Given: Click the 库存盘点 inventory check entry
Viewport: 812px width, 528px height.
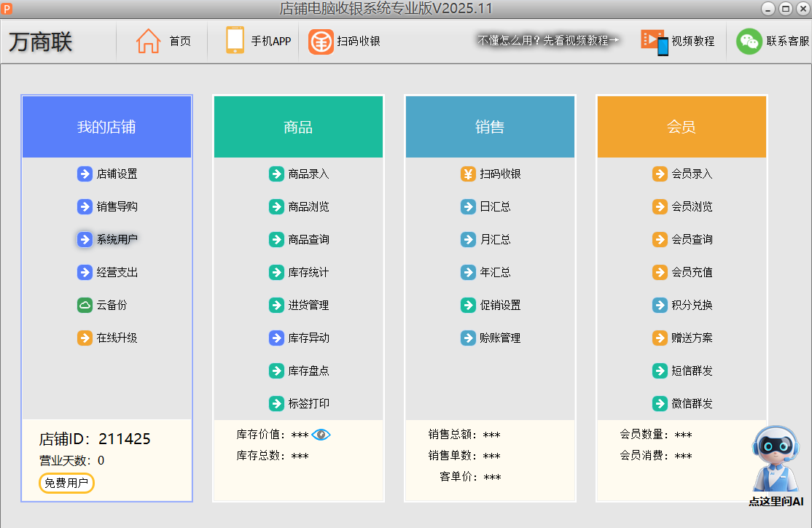Looking at the screenshot, I should pyautogui.click(x=308, y=370).
